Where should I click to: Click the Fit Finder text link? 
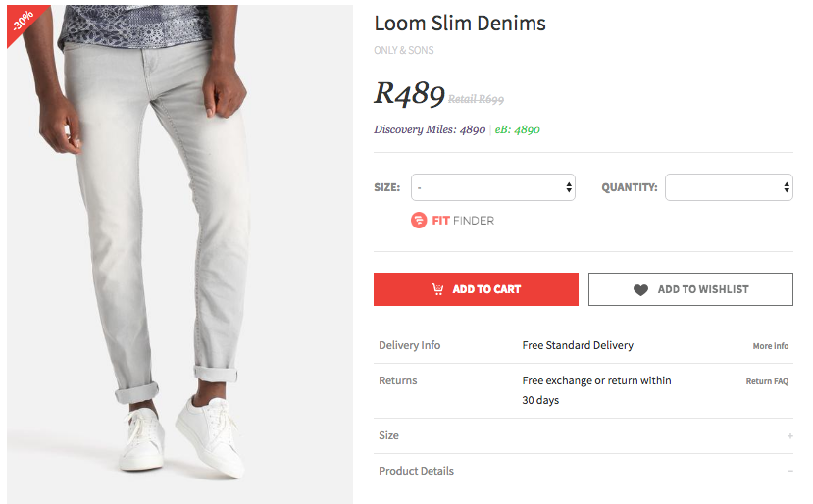tap(463, 221)
